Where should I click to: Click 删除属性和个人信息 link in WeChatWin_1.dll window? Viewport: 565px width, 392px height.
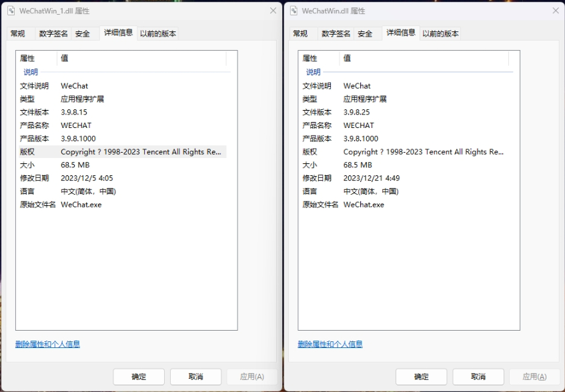pos(47,344)
